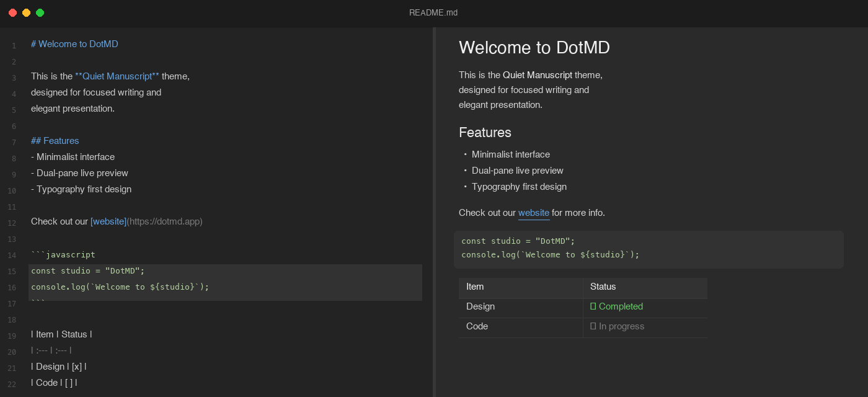The height and width of the screenshot is (397, 868).
Task: Click the README.md title in the title bar
Action: tap(433, 12)
